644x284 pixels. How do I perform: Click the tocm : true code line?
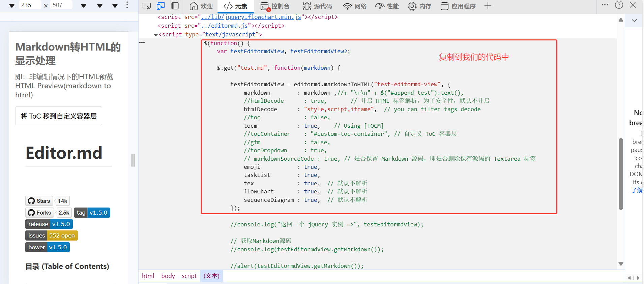point(314,126)
